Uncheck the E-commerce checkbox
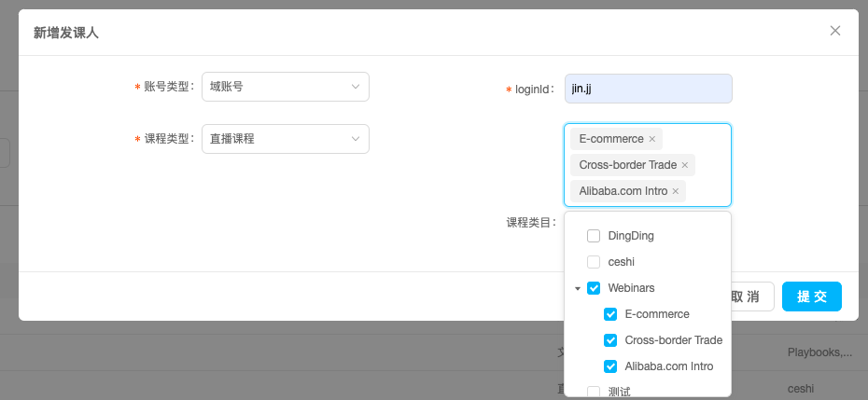 pyautogui.click(x=610, y=314)
